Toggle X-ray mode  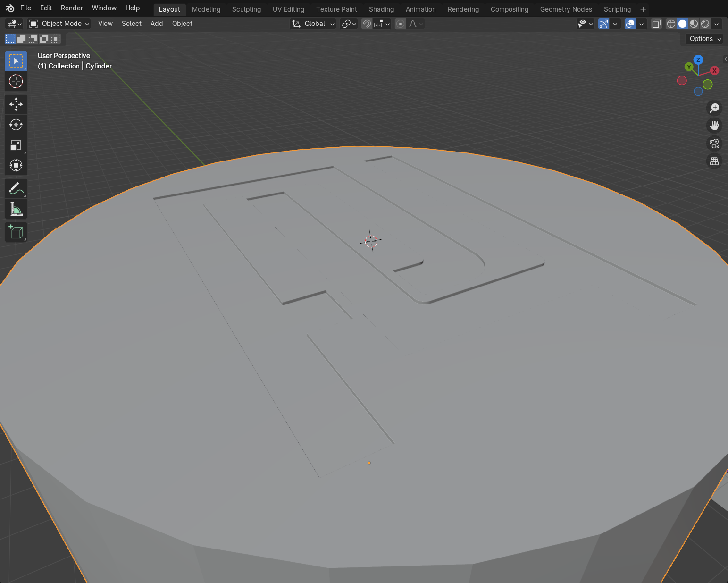[x=656, y=24]
